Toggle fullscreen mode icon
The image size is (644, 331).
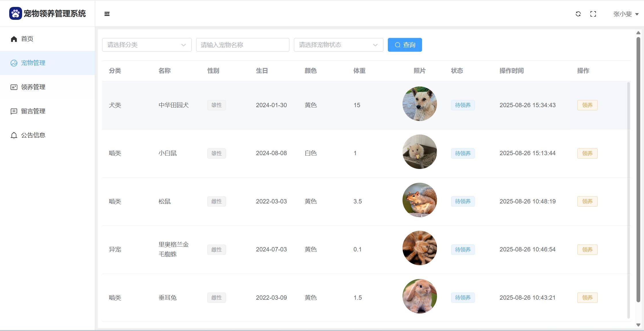click(x=593, y=14)
